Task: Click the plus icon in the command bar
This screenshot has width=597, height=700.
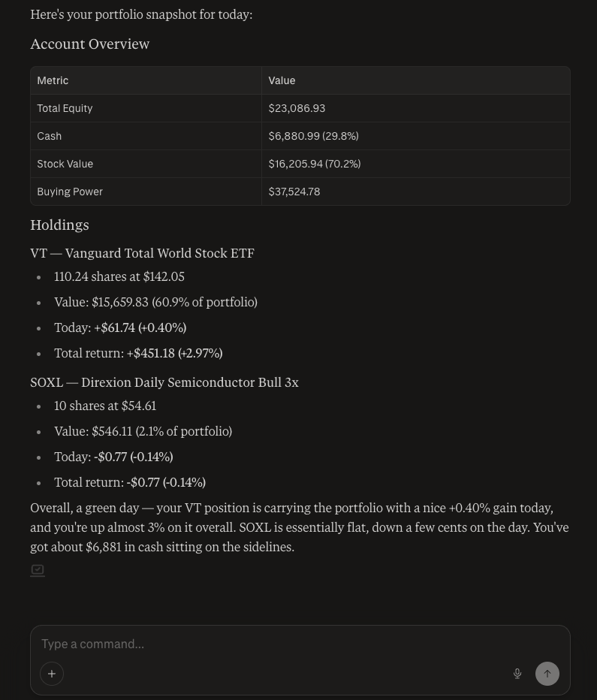Action: pos(52,674)
